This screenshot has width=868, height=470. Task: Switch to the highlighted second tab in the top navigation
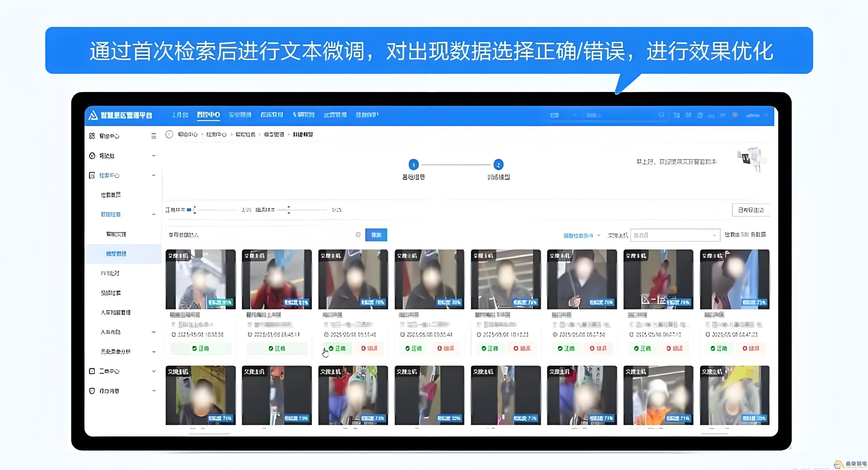pos(208,115)
